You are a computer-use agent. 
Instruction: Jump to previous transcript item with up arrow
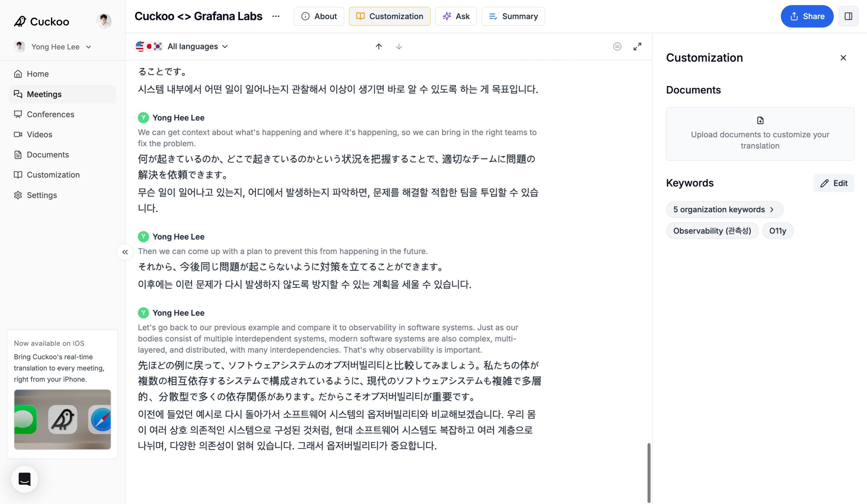(x=378, y=46)
